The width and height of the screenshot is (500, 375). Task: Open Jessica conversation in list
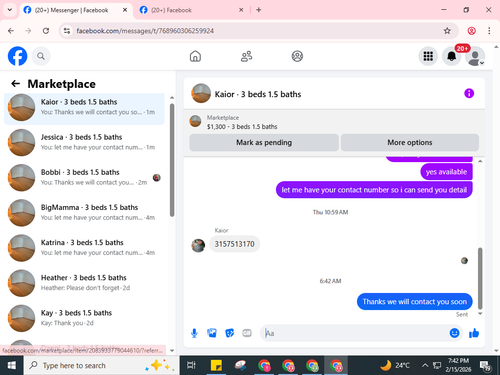tap(84, 142)
